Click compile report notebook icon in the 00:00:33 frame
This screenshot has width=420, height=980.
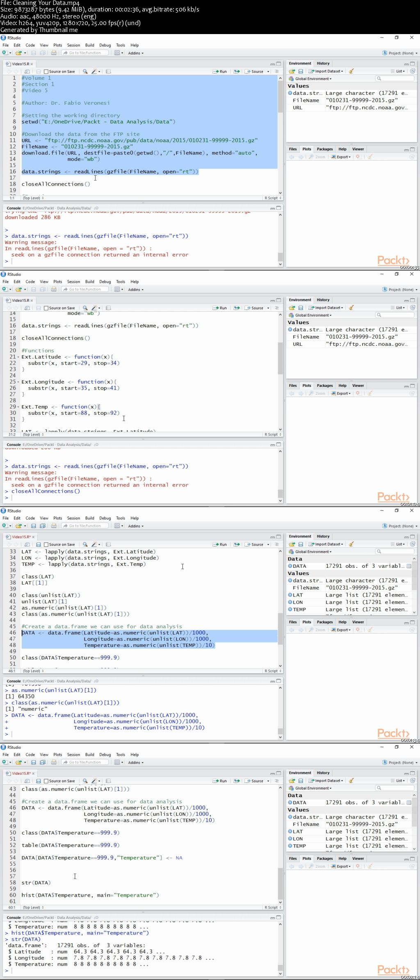click(108, 71)
